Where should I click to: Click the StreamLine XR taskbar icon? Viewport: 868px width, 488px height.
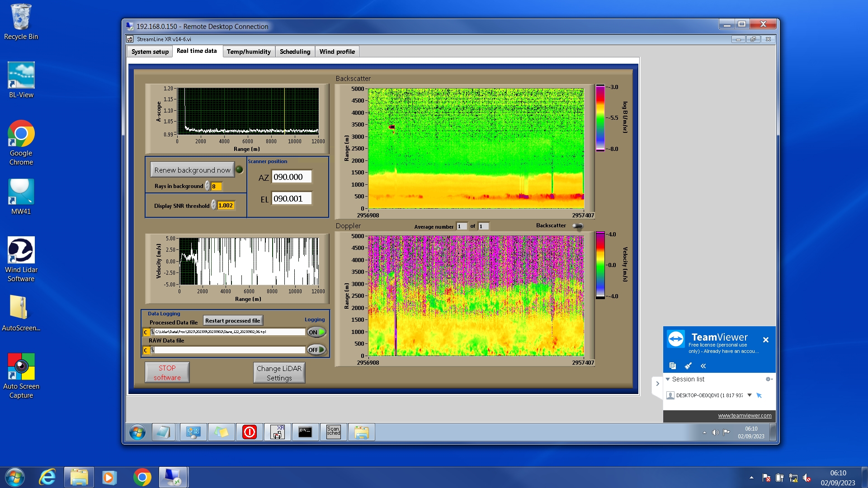tap(277, 432)
